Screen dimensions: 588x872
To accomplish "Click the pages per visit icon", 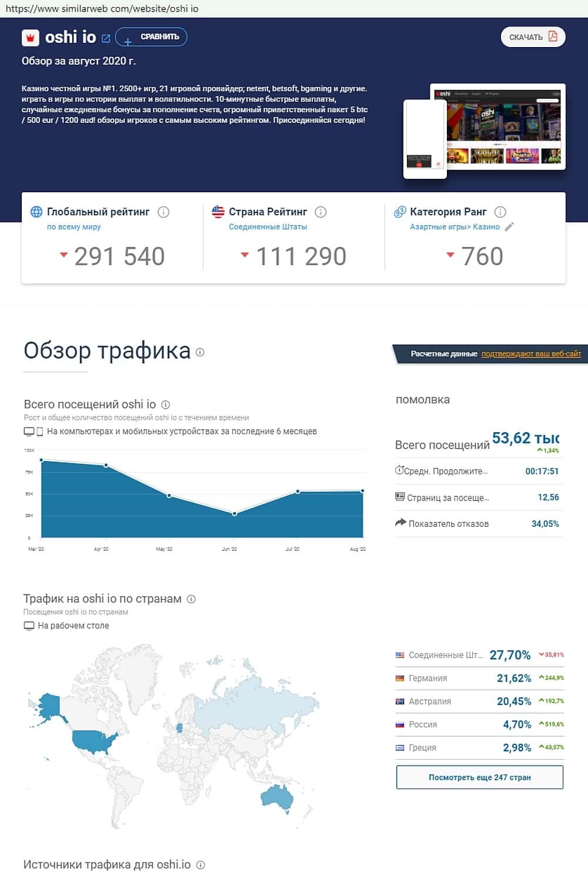I will click(400, 497).
